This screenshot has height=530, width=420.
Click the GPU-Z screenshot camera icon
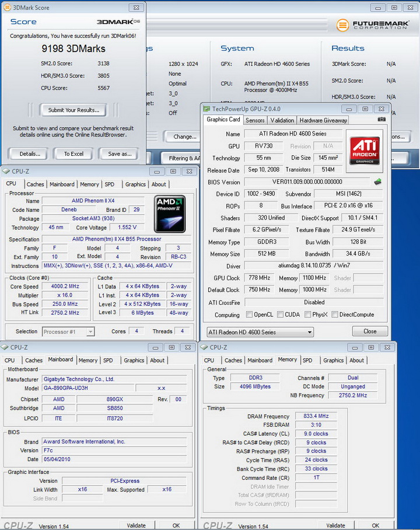[381, 119]
